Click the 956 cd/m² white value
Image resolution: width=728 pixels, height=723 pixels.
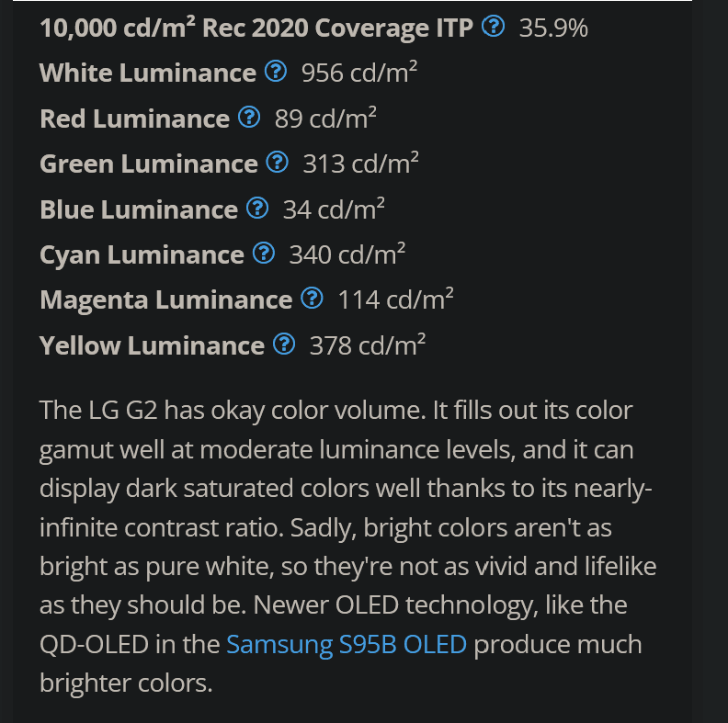coord(358,73)
